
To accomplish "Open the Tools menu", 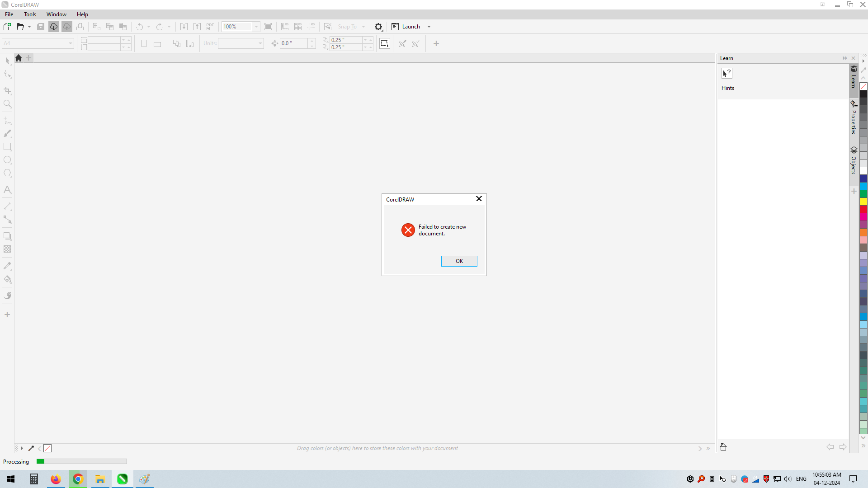I will coord(30,14).
